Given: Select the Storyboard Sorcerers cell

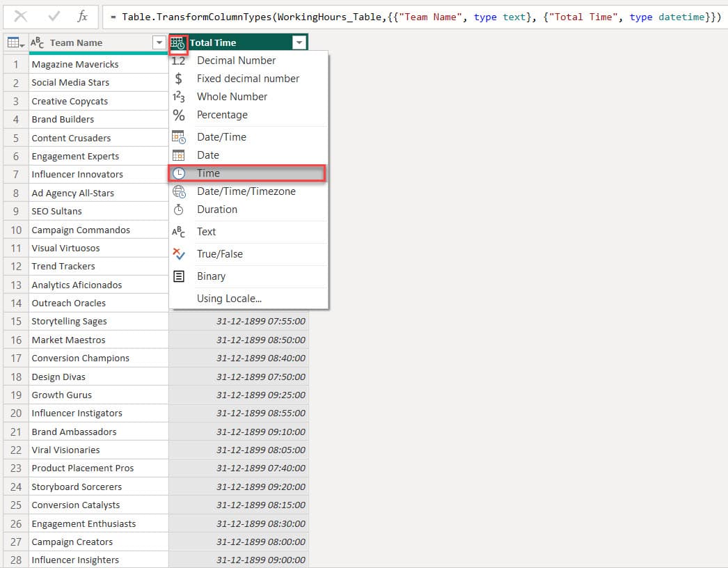Looking at the screenshot, I should [98, 487].
